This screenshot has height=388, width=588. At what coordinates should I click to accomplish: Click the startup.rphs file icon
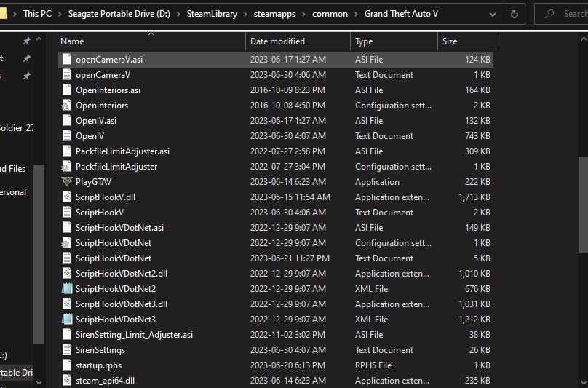click(67, 365)
